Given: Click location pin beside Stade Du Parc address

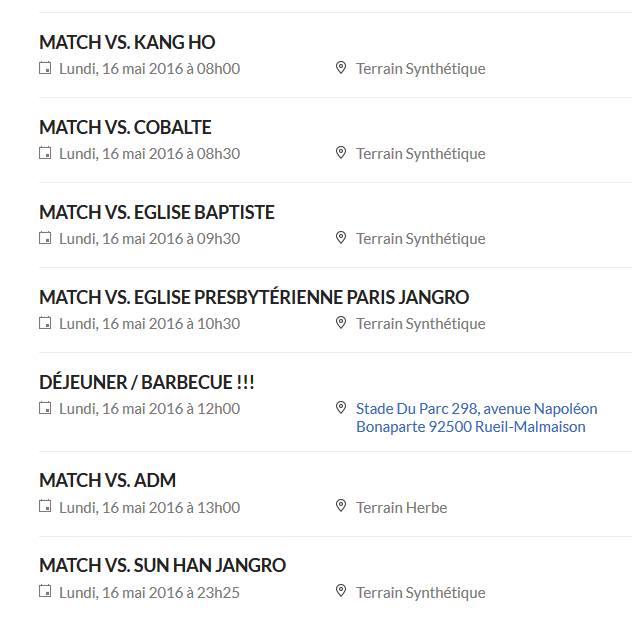Looking at the screenshot, I should (x=341, y=408).
